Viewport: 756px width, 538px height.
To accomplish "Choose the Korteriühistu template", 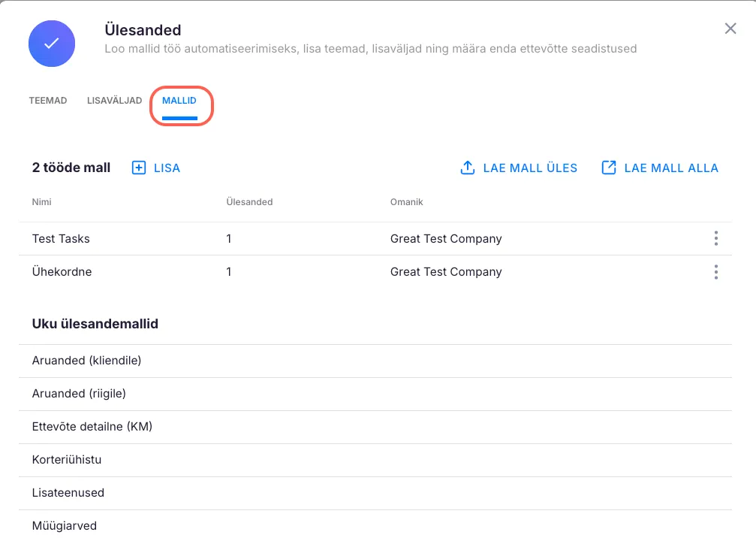I will click(67, 460).
